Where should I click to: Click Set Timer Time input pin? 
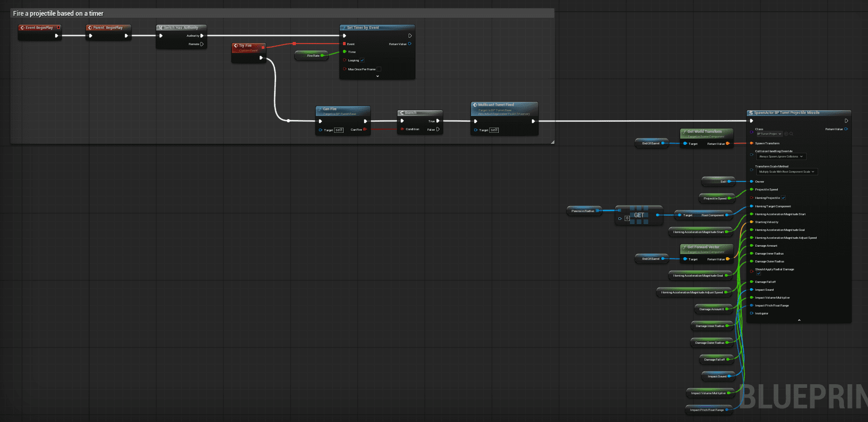coord(345,51)
